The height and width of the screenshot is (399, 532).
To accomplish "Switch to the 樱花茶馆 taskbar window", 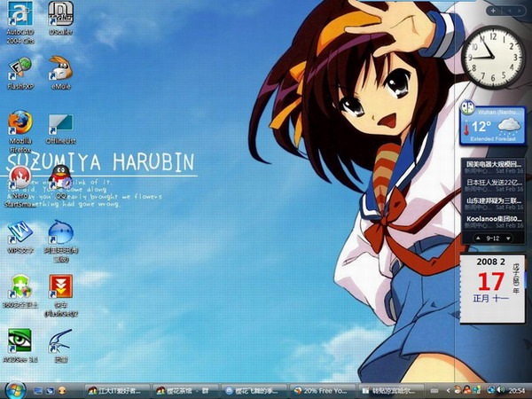I will click(x=185, y=391).
